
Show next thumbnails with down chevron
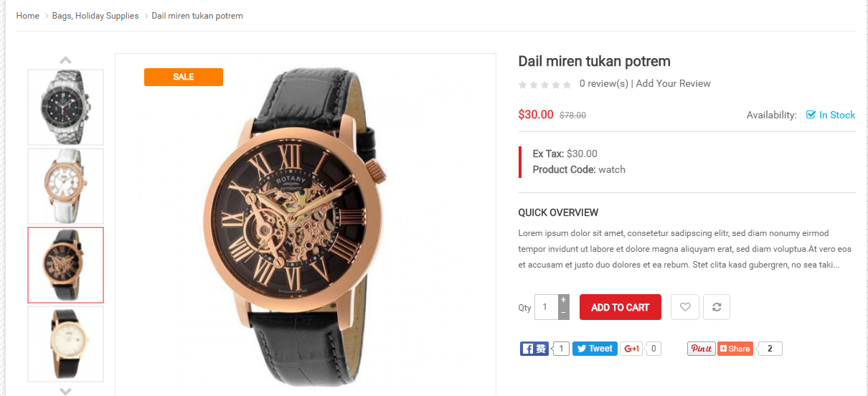coord(65,391)
